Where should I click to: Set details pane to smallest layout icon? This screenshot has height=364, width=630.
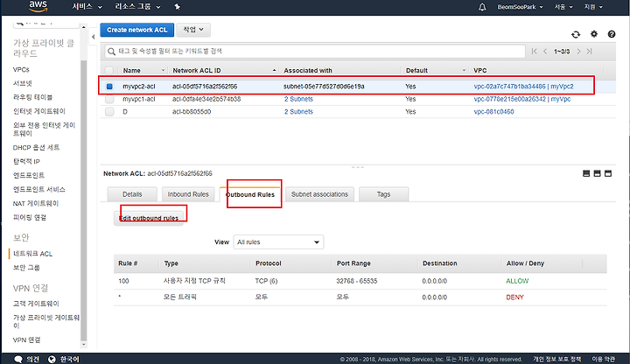coord(586,173)
